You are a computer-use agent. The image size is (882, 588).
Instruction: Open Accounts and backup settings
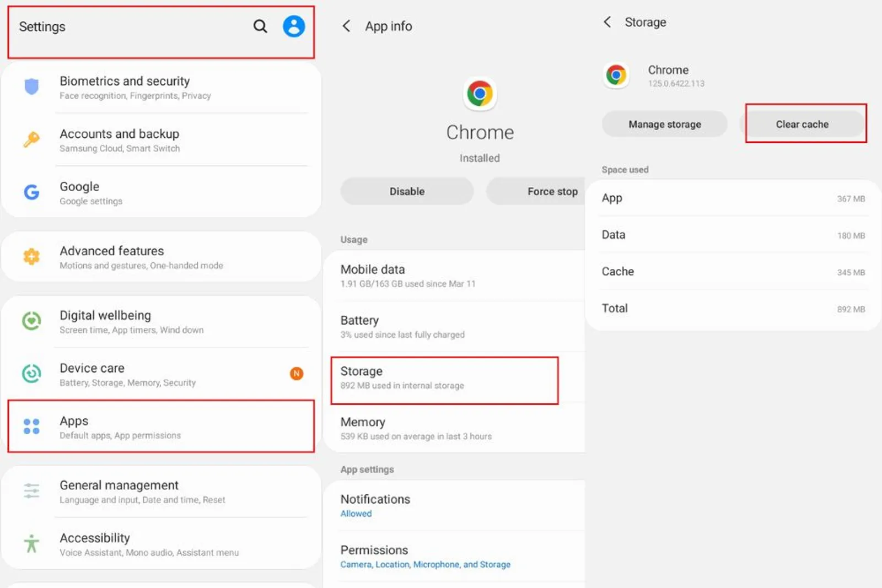pos(161,140)
